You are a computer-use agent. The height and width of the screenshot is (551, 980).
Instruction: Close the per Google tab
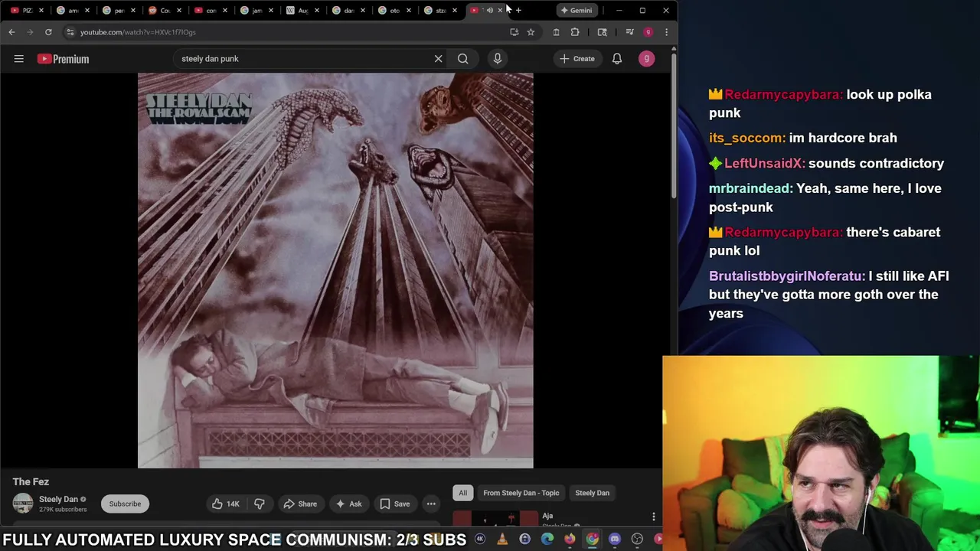[x=133, y=10]
